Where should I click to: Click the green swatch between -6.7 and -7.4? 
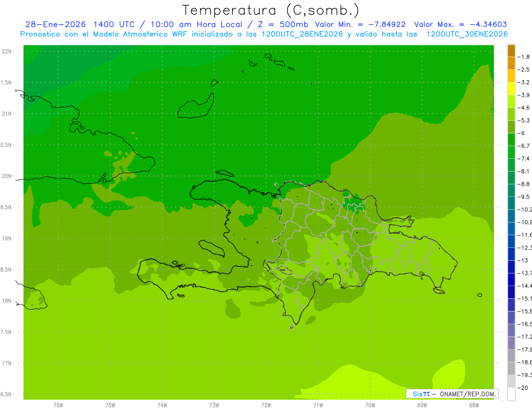pyautogui.click(x=511, y=152)
